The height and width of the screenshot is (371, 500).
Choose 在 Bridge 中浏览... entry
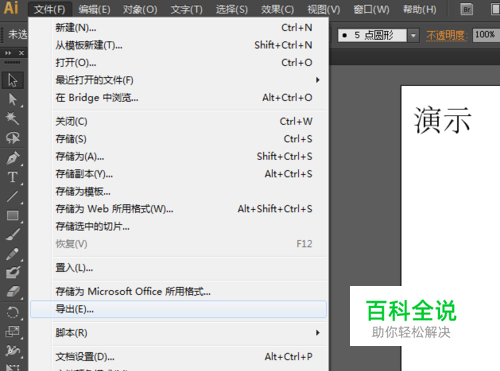178,98
